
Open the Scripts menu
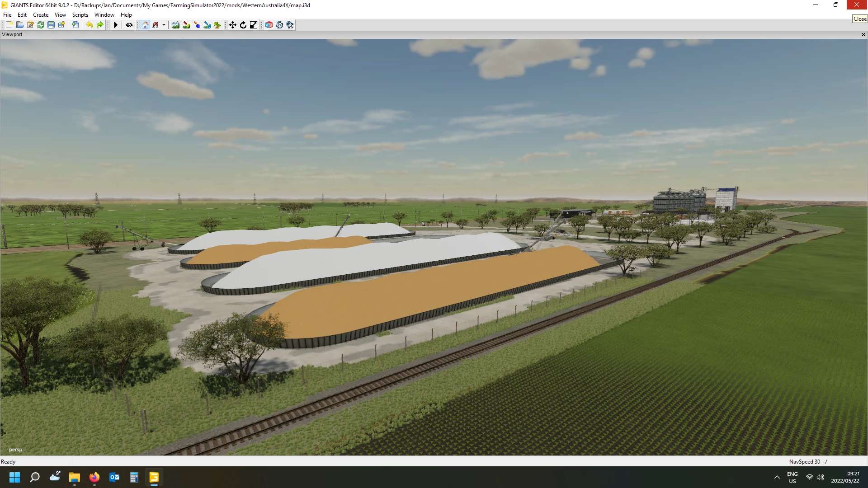pyautogui.click(x=80, y=15)
